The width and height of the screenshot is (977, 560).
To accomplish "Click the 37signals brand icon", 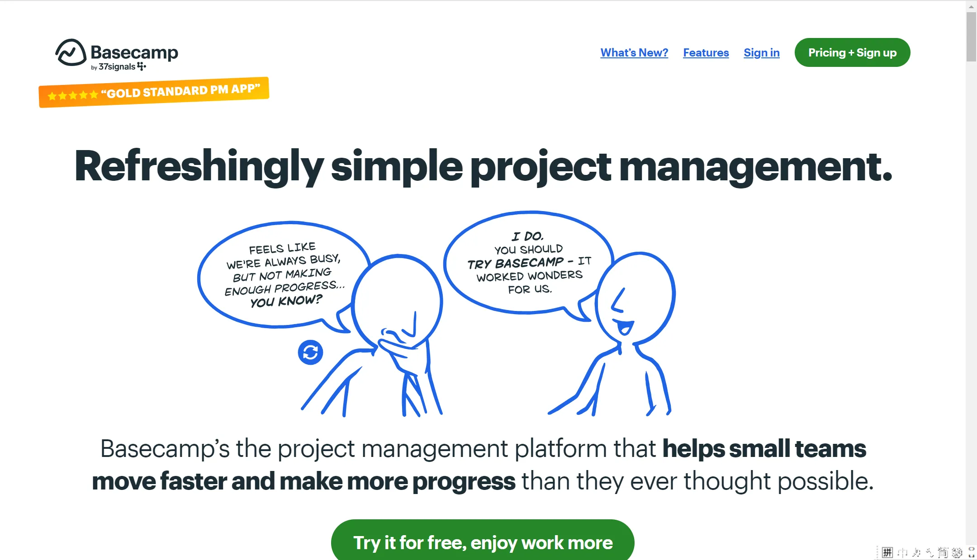I will click(143, 67).
